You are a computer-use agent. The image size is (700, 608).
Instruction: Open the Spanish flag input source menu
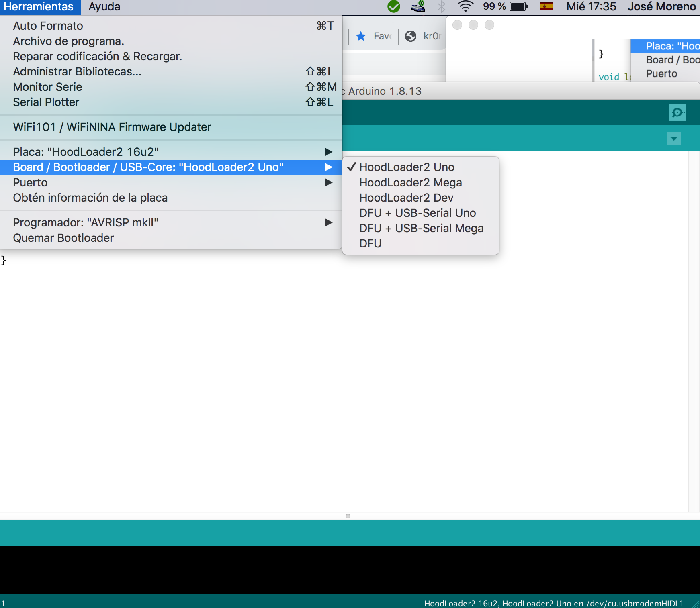click(546, 6)
